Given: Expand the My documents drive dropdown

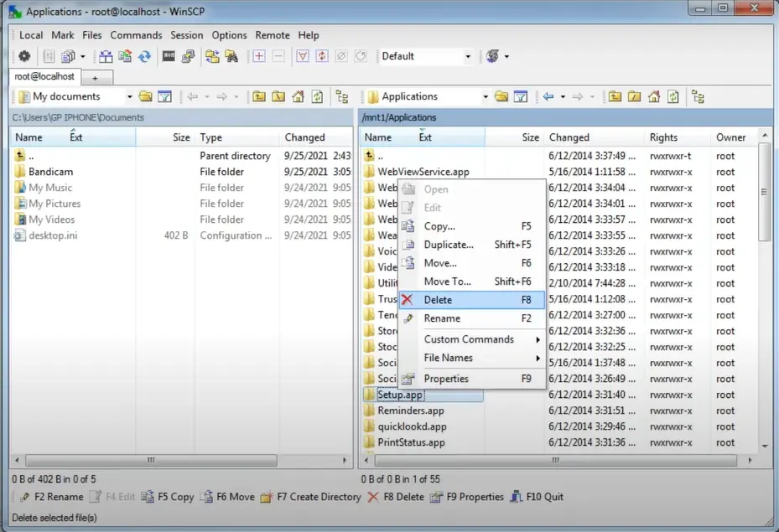Looking at the screenshot, I should 130,96.
